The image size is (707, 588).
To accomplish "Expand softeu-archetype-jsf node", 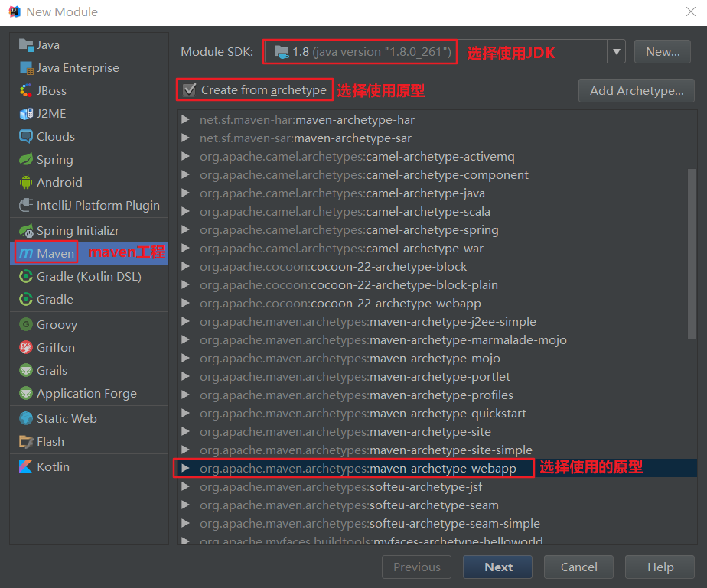I will (x=185, y=486).
